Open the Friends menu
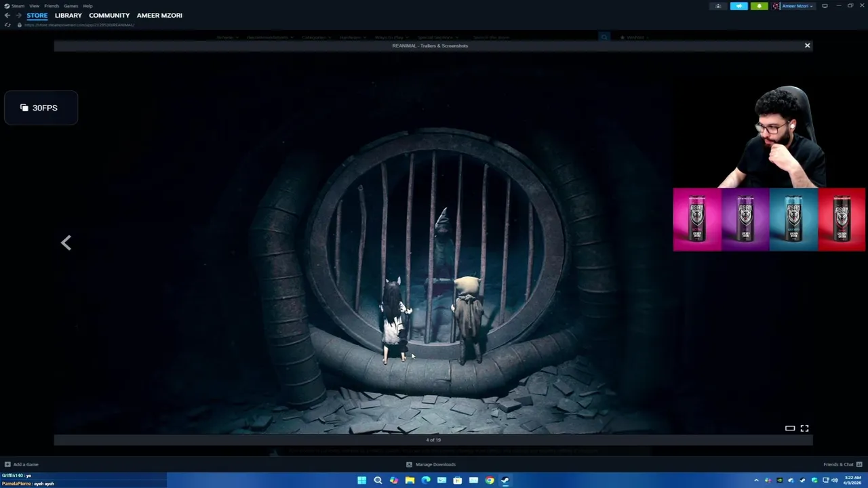Screen dimensions: 868x488 point(52,5)
